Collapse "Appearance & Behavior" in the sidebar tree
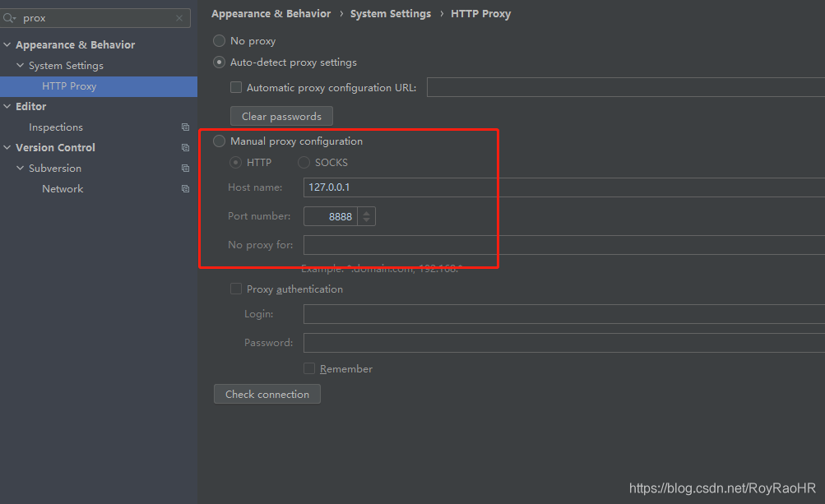 pyautogui.click(x=7, y=44)
